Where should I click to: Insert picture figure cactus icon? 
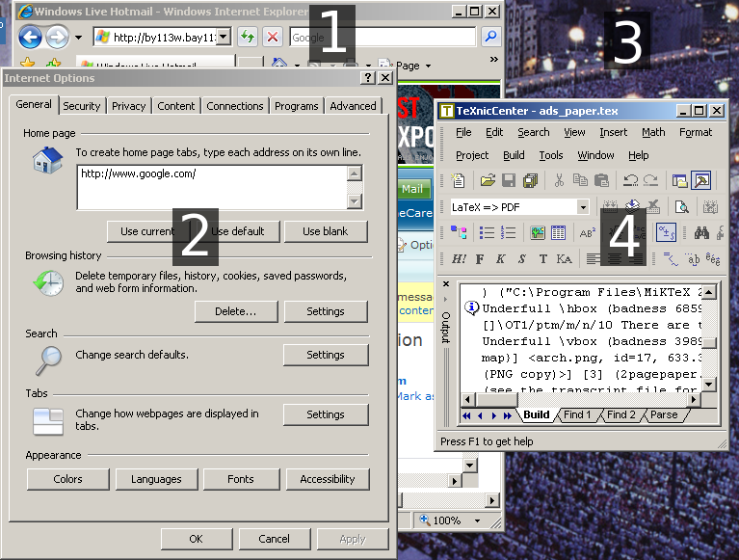coord(538,232)
